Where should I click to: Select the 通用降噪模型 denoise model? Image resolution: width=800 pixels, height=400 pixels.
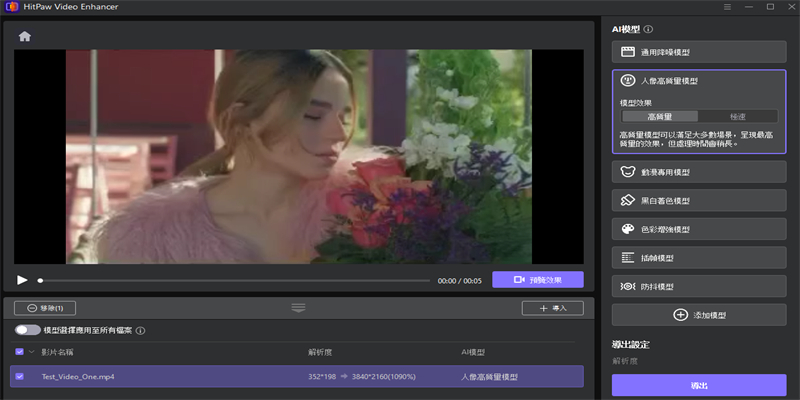(x=699, y=52)
